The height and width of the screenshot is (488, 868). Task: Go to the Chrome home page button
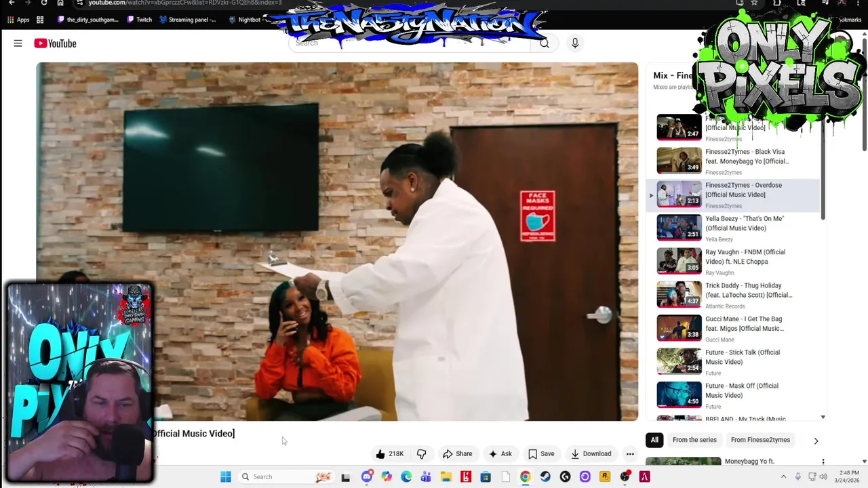(x=60, y=3)
